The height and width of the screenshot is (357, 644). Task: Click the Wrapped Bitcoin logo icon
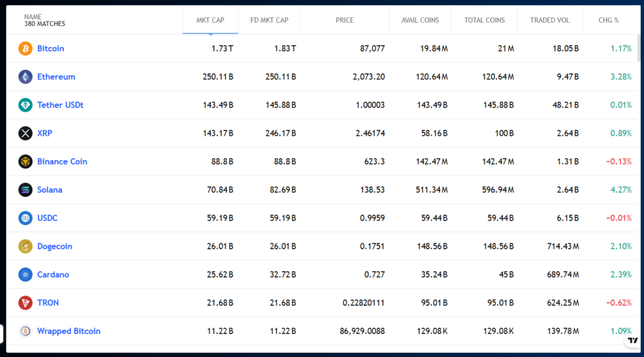[x=25, y=331]
